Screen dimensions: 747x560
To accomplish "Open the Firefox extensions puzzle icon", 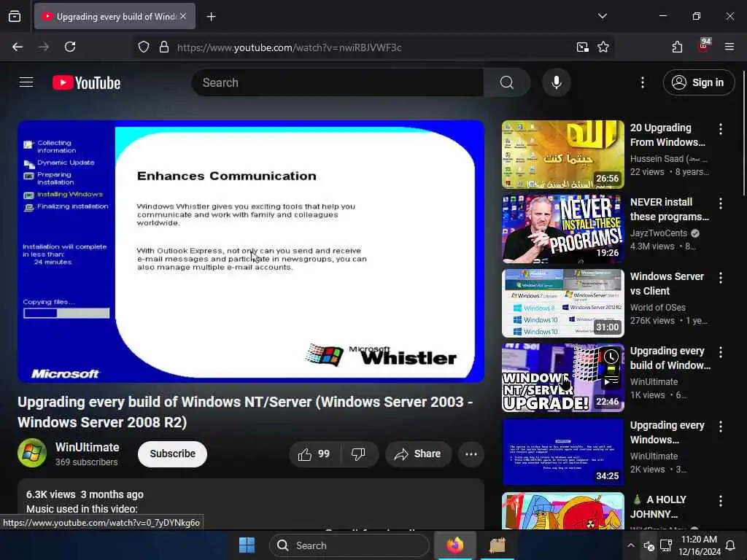I will pos(677,47).
